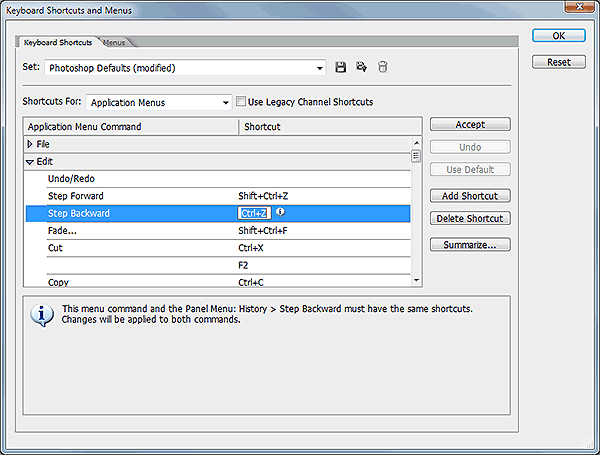Enable Use Legacy Channel Shortcuts checkbox
The width and height of the screenshot is (600, 455).
(241, 101)
